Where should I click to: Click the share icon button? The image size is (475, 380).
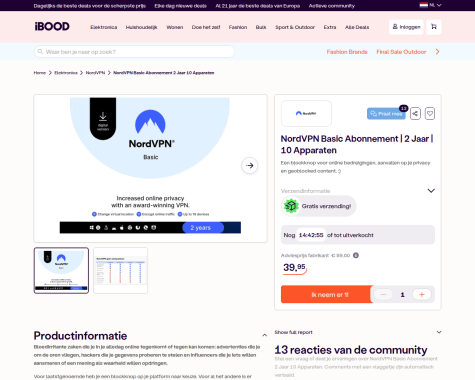(415, 114)
